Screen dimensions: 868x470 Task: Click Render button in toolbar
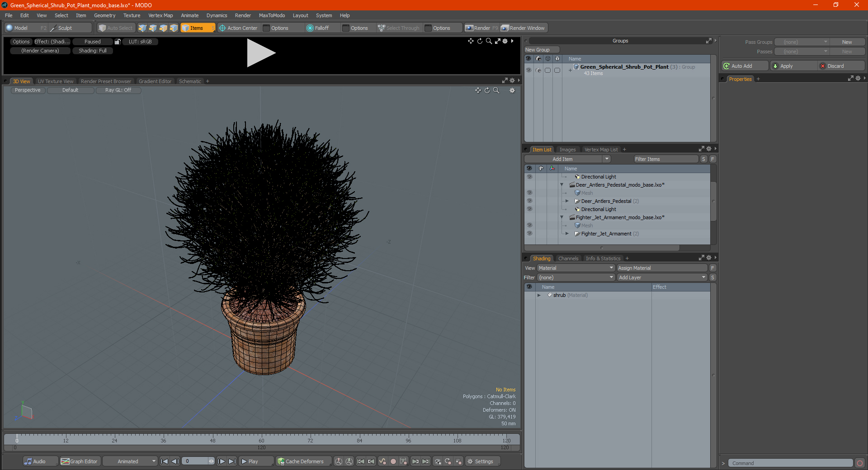[x=481, y=28]
